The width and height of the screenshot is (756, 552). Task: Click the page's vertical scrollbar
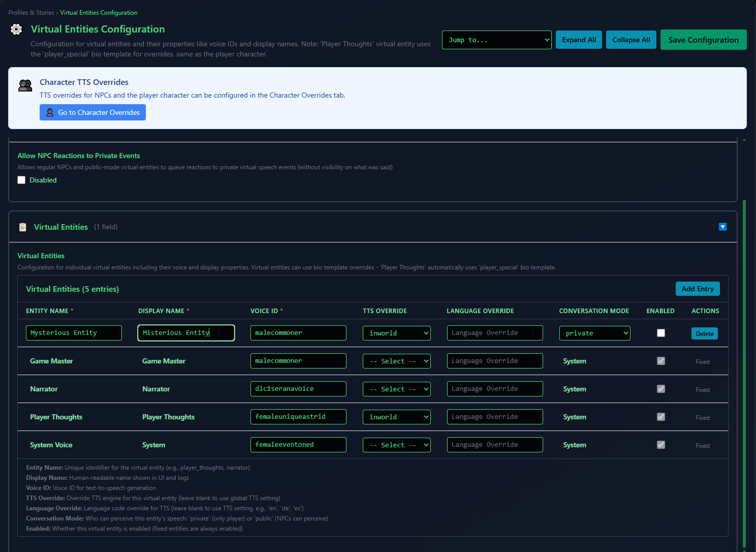(x=744, y=356)
